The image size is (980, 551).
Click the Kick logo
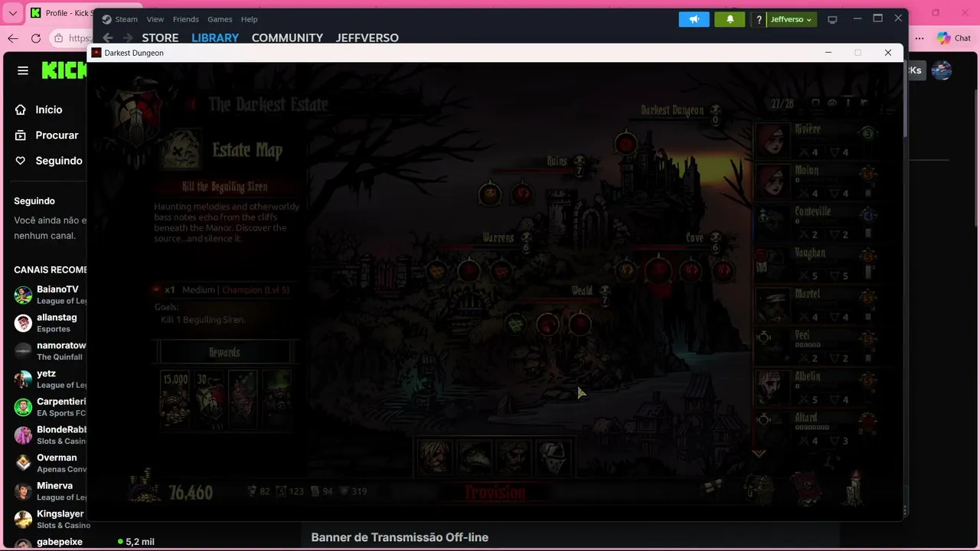click(x=64, y=70)
